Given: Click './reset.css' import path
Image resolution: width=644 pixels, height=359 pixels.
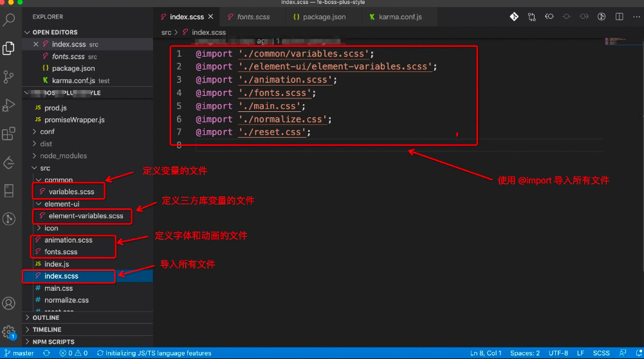Looking at the screenshot, I should pos(272,133).
